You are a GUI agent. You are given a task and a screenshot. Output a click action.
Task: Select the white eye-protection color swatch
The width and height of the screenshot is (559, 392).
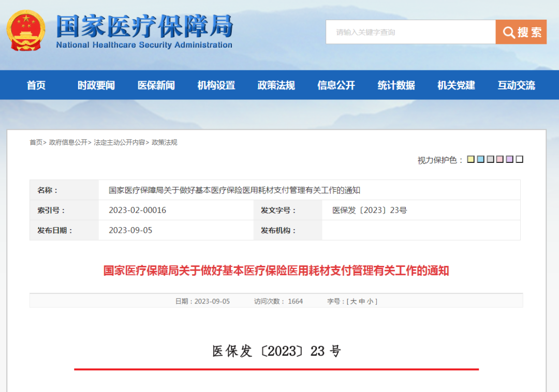(519, 159)
